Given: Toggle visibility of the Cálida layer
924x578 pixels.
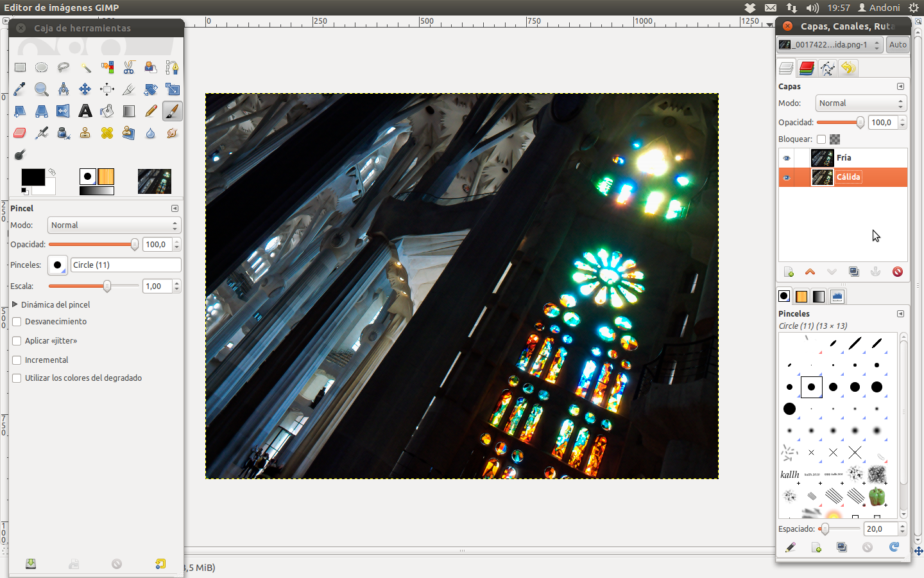Looking at the screenshot, I should tap(787, 177).
